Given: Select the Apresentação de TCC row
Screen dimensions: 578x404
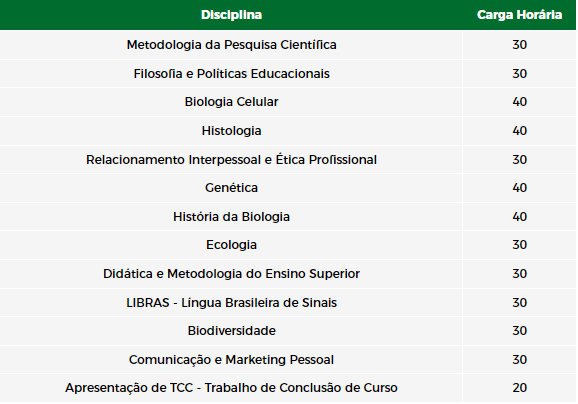Looking at the screenshot, I should [288, 388].
